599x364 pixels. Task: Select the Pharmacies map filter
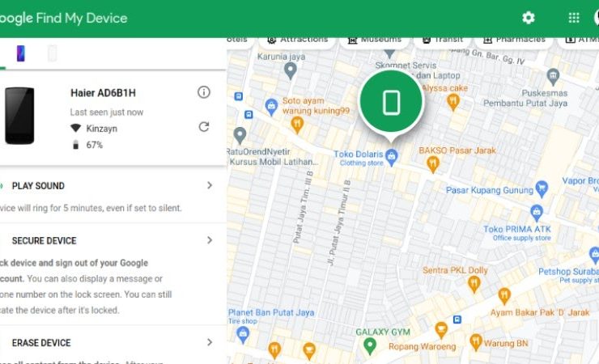point(514,40)
